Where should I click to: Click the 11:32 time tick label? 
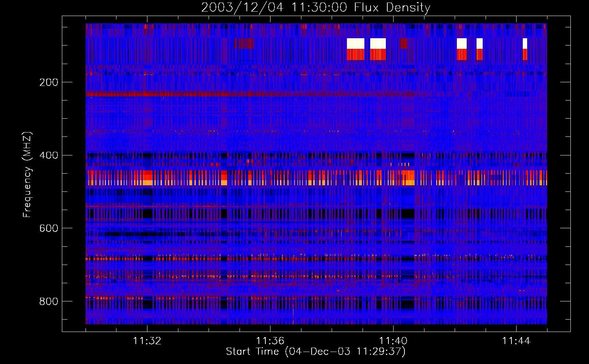[x=147, y=341]
